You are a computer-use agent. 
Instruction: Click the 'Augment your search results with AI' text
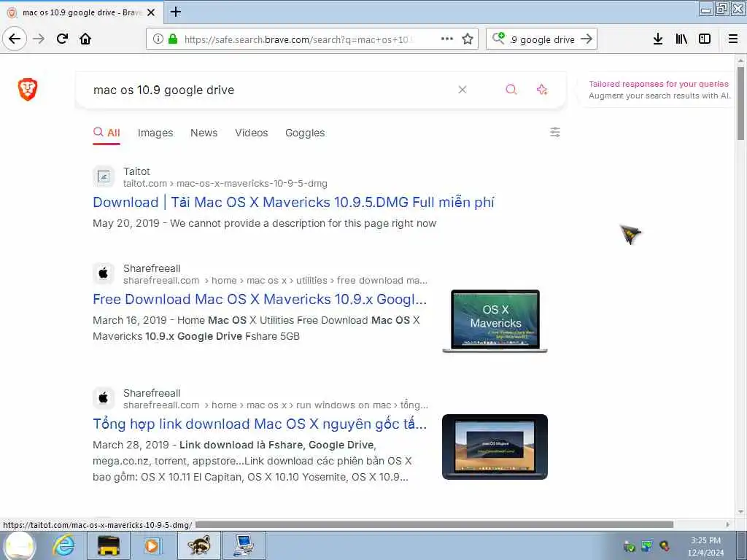pyautogui.click(x=659, y=96)
